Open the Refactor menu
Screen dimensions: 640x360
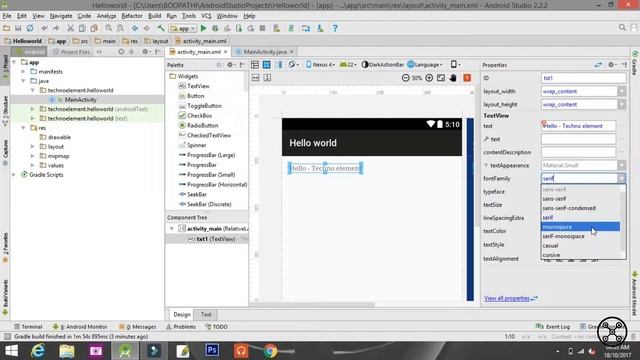tap(132, 16)
